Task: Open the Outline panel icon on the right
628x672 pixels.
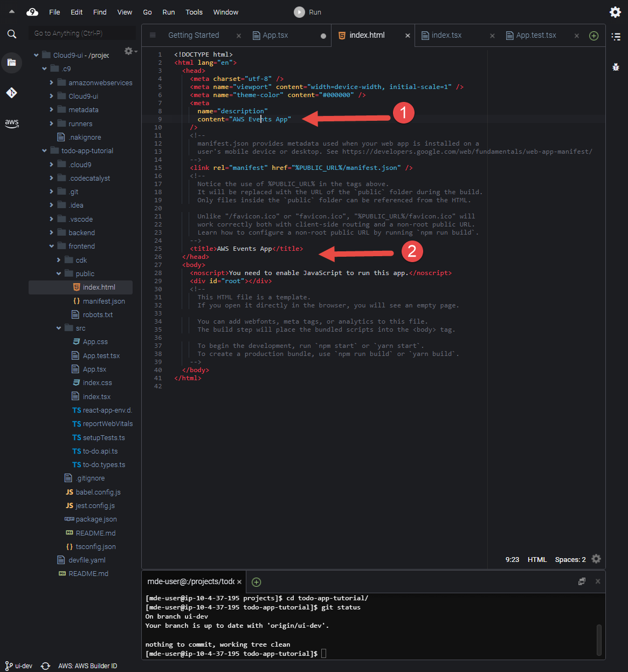Action: [x=616, y=37]
